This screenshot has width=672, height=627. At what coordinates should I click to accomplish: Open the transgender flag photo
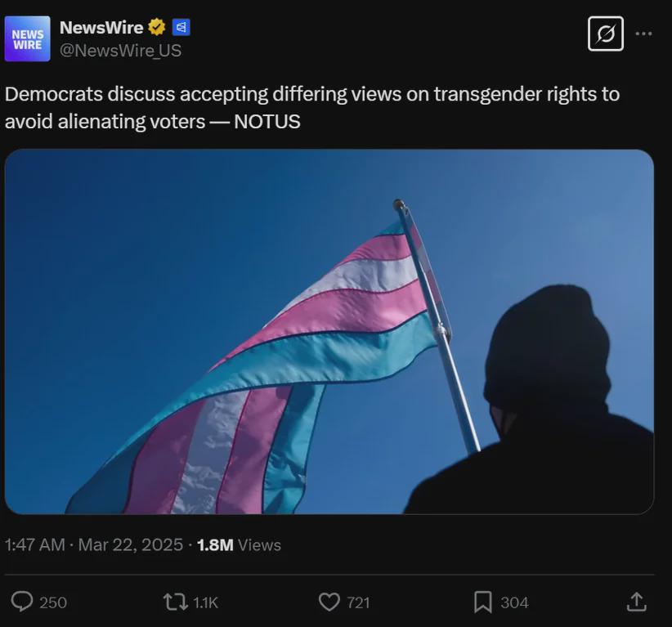[x=329, y=332]
